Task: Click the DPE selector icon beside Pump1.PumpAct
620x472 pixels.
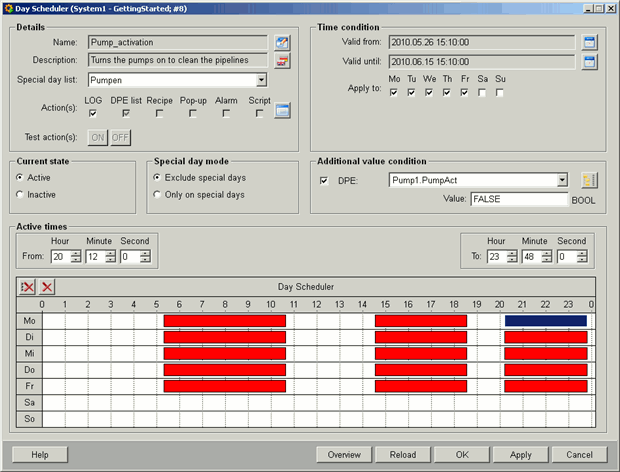Action: (x=589, y=180)
